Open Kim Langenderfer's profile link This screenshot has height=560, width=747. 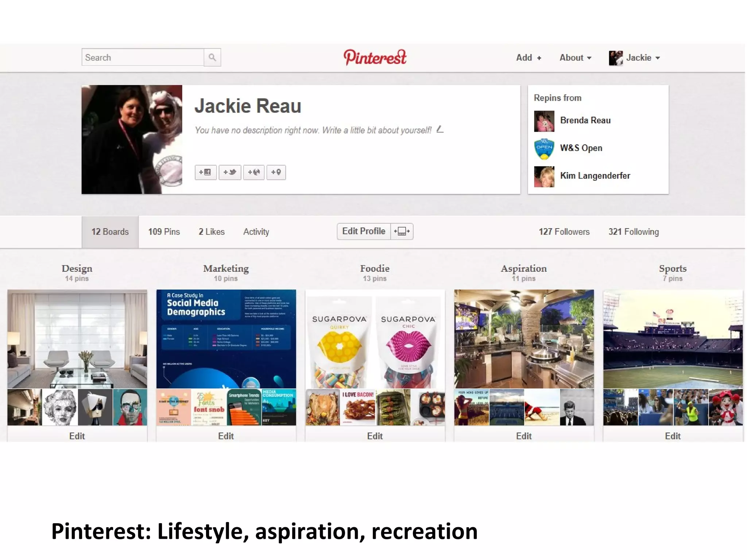(595, 176)
